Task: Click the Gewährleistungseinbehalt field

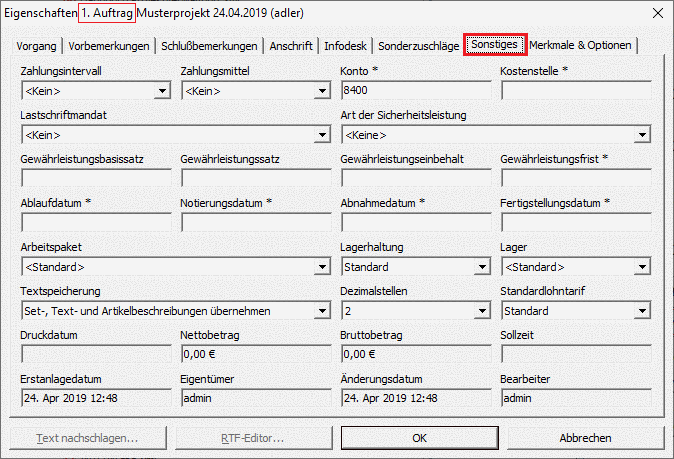Action: coord(416,178)
